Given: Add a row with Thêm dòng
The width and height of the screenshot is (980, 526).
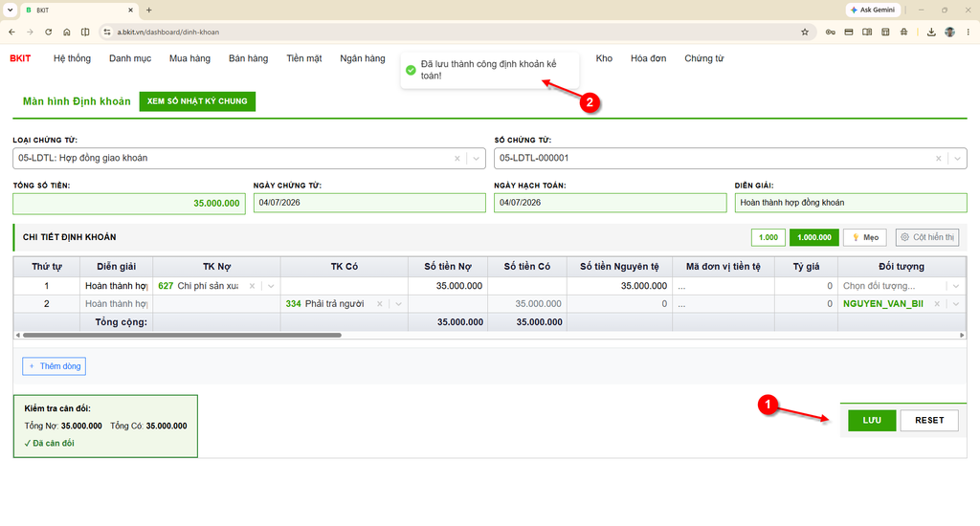Looking at the screenshot, I should 55,366.
